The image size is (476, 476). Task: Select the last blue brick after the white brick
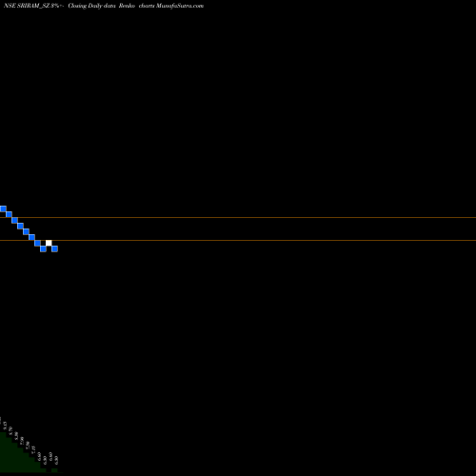click(54, 248)
